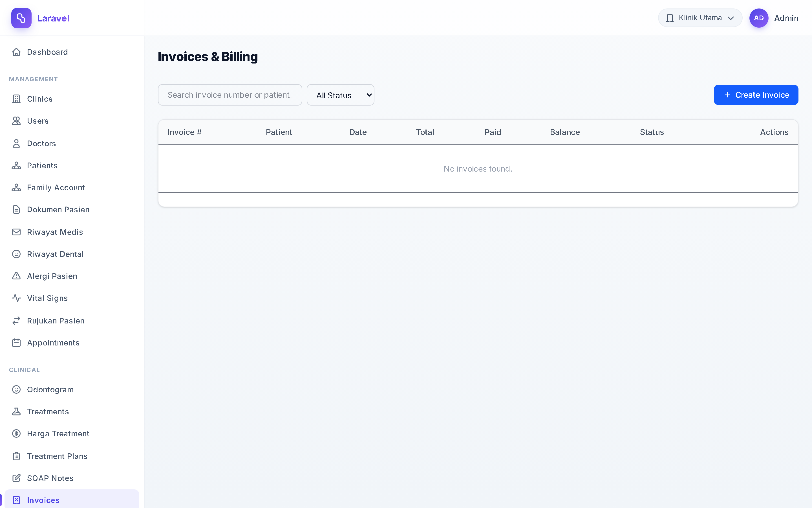Open the Users page

(72, 121)
